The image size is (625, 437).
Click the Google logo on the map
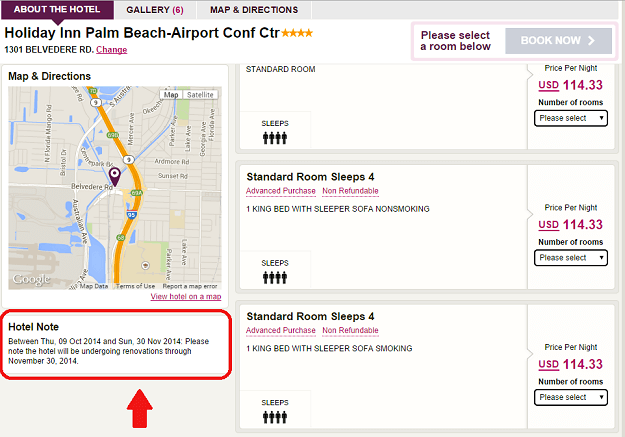pyautogui.click(x=30, y=279)
